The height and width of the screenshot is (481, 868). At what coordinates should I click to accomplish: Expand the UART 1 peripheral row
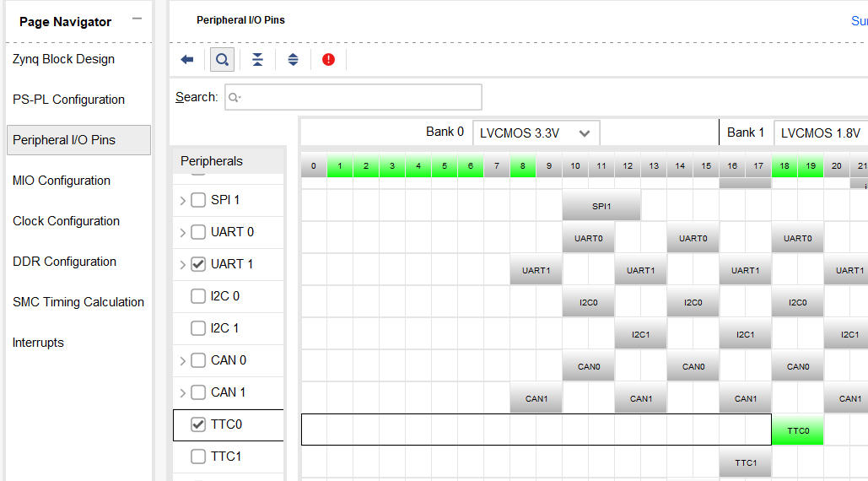click(x=182, y=265)
